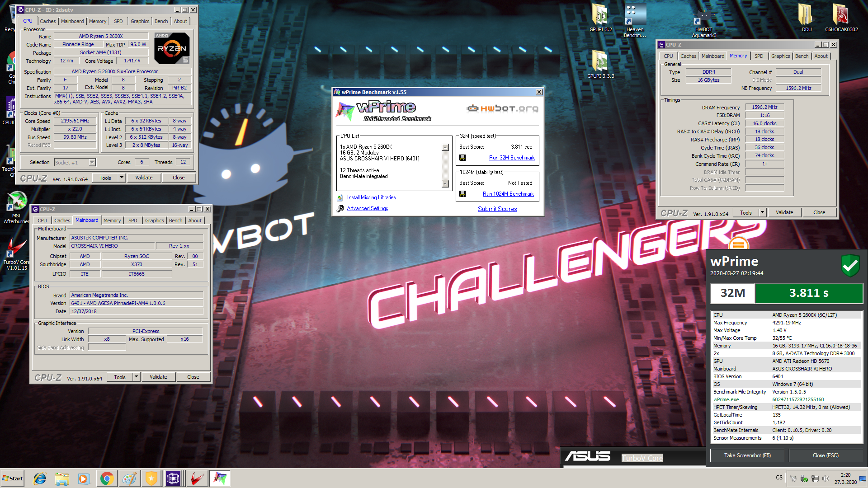This screenshot has width=868, height=488.
Task: Click Start button on taskbar
Action: pyautogui.click(x=13, y=479)
